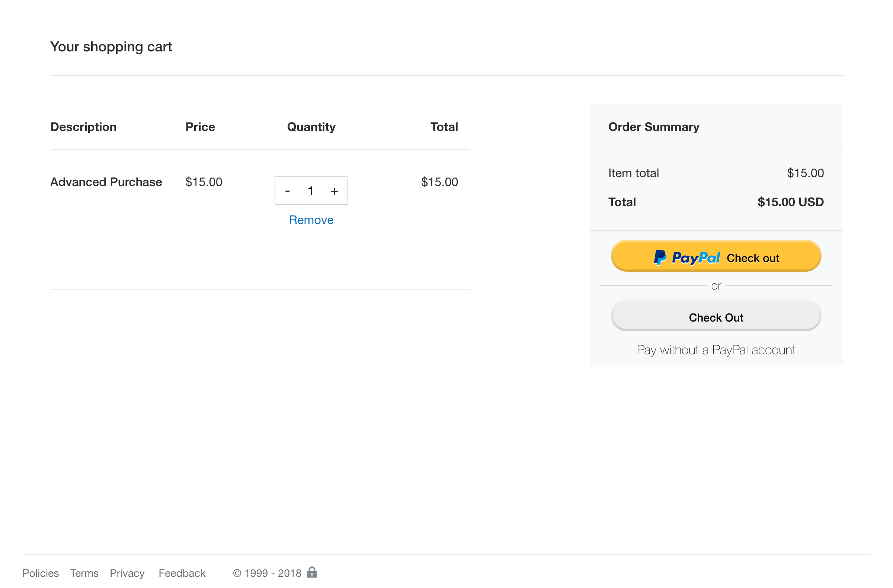Click the Quantity column header
The width and height of the screenshot is (893, 588).
tap(311, 127)
